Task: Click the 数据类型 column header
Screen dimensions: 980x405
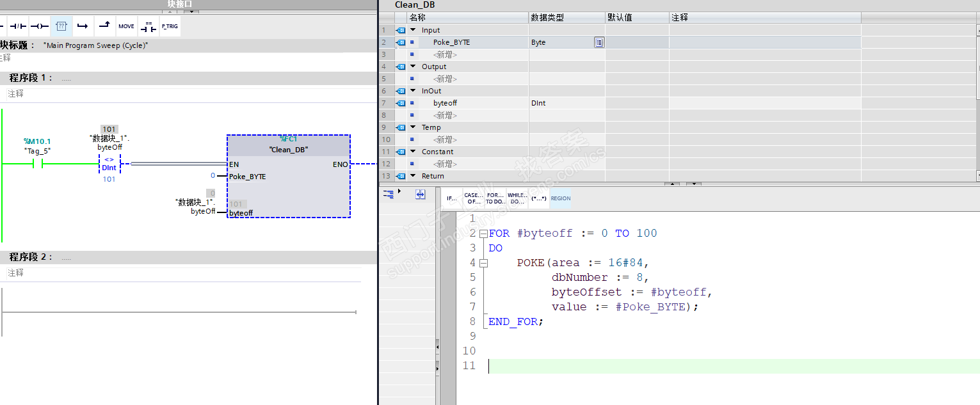Action: coord(566,18)
